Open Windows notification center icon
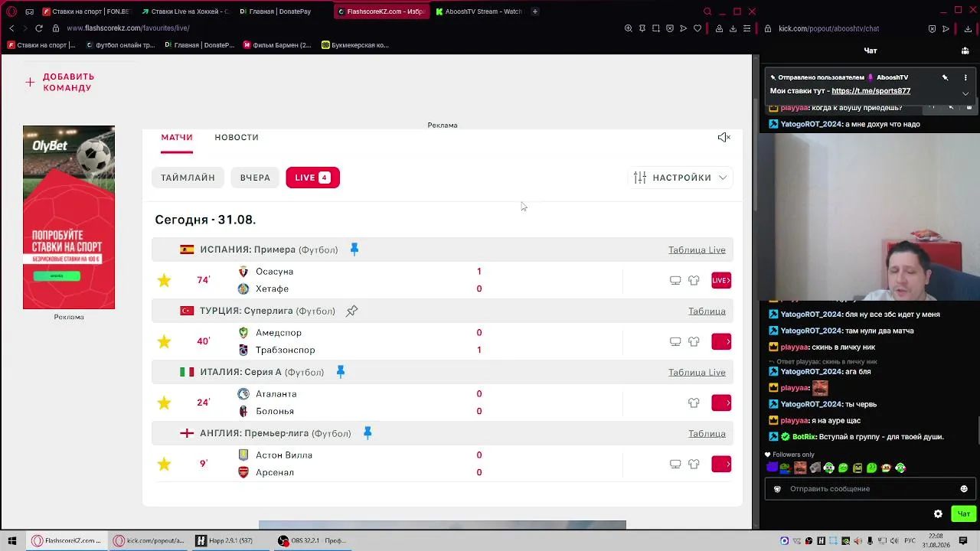Screen dimensions: 980x551 pos(963,541)
